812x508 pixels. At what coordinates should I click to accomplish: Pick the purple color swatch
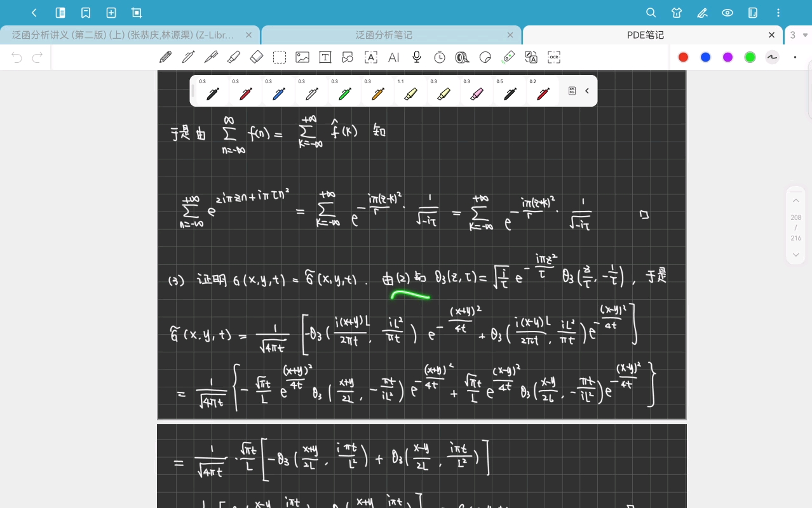tap(727, 57)
